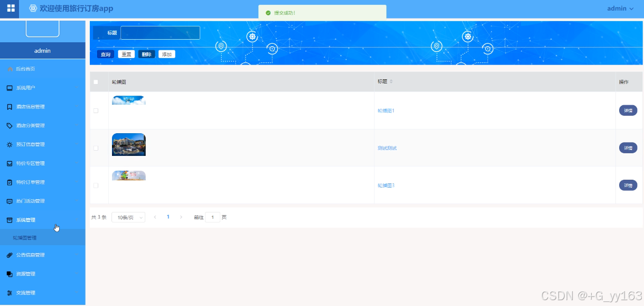Click the sky banner thumbnail in first row
644x306 pixels.
click(x=129, y=100)
